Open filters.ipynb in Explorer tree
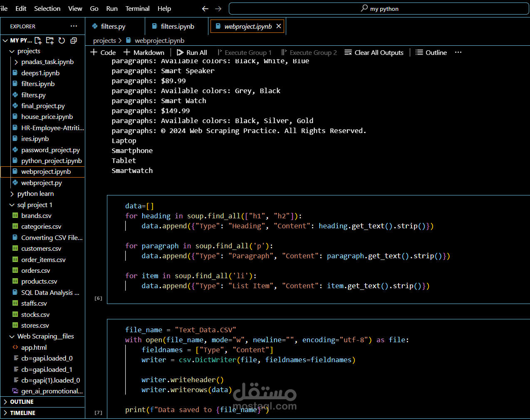The height and width of the screenshot is (420, 530). click(38, 84)
